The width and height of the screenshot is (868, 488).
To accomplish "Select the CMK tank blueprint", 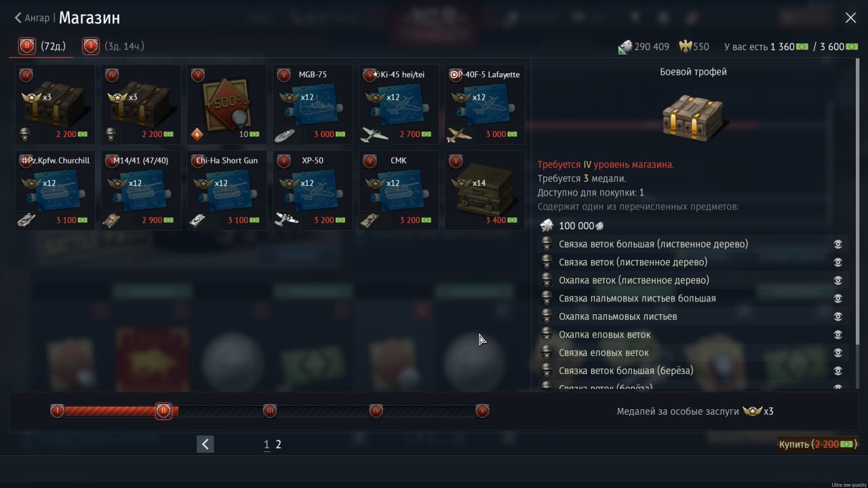I will point(399,191).
